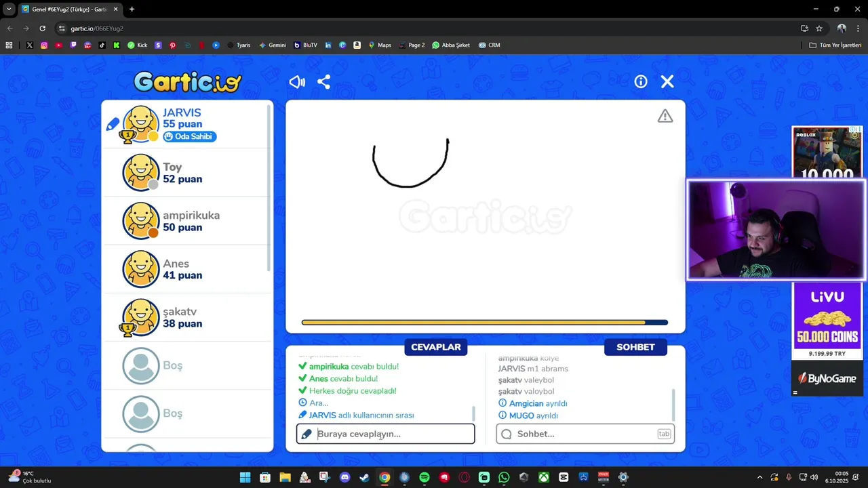Click the player list scrollbar
Screen dimensions: 868x488
pyautogui.click(x=269, y=186)
